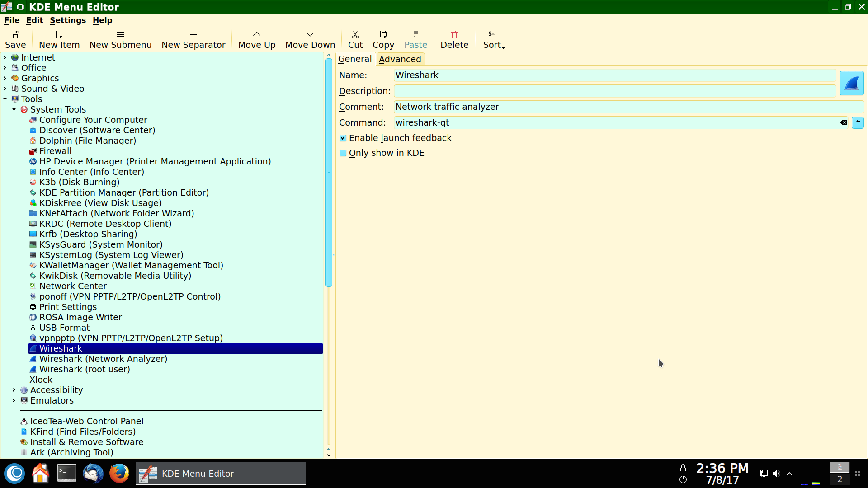Add a New Submenu
The width and height of the screenshot is (868, 488).
120,39
